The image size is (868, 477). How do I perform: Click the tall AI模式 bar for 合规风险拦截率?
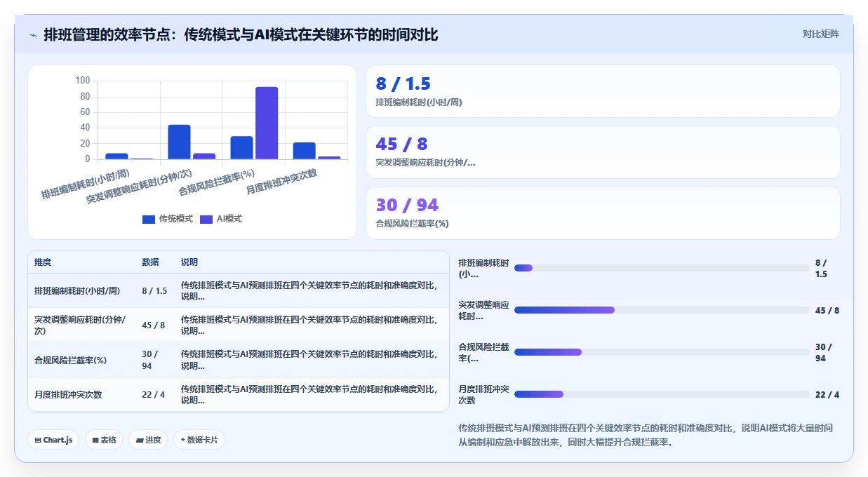tap(267, 123)
